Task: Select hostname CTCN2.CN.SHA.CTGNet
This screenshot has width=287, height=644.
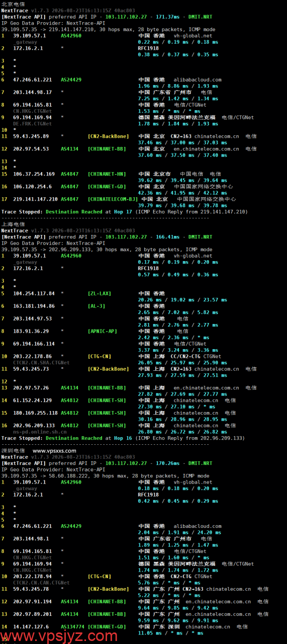Action: pos(41,362)
